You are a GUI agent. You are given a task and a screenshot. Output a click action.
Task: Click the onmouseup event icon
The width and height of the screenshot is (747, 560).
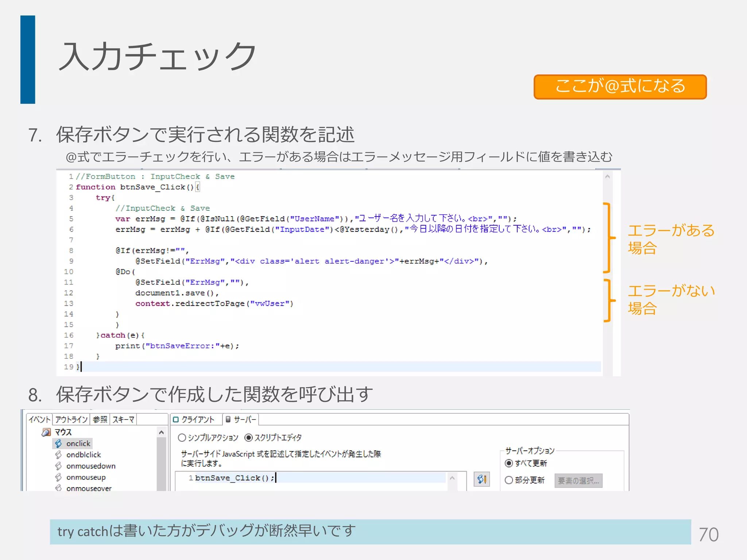click(58, 477)
